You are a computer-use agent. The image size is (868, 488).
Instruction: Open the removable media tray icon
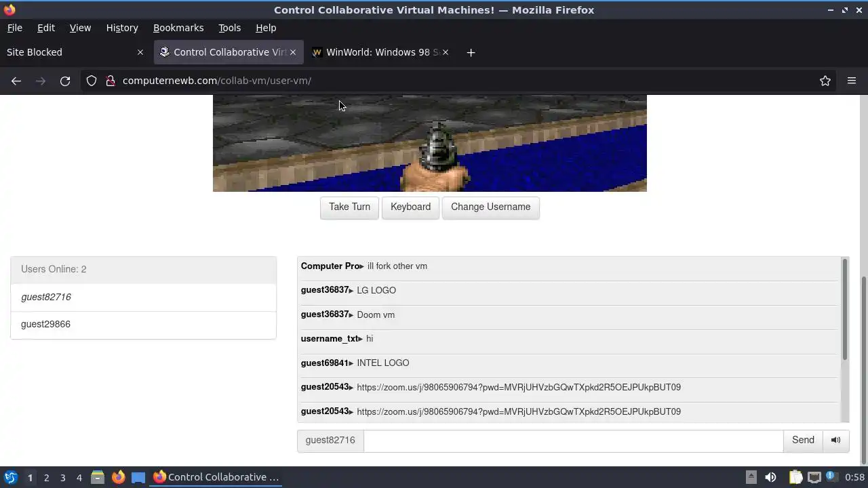point(751,477)
